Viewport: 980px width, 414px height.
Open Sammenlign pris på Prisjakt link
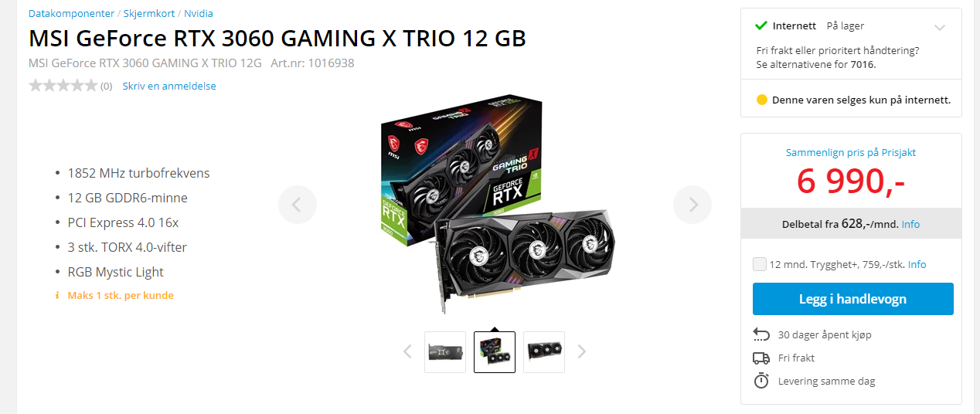(851, 152)
